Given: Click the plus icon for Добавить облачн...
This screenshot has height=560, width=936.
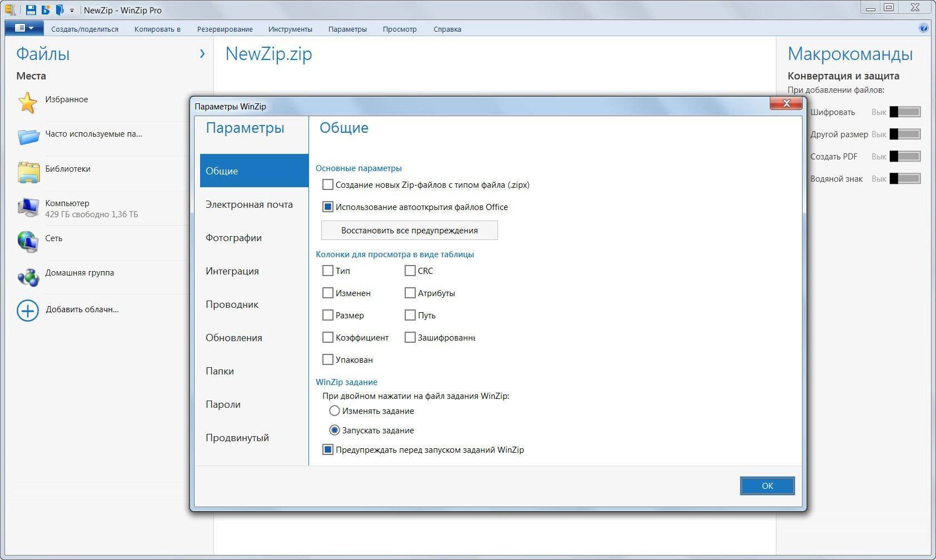Looking at the screenshot, I should [x=28, y=311].
